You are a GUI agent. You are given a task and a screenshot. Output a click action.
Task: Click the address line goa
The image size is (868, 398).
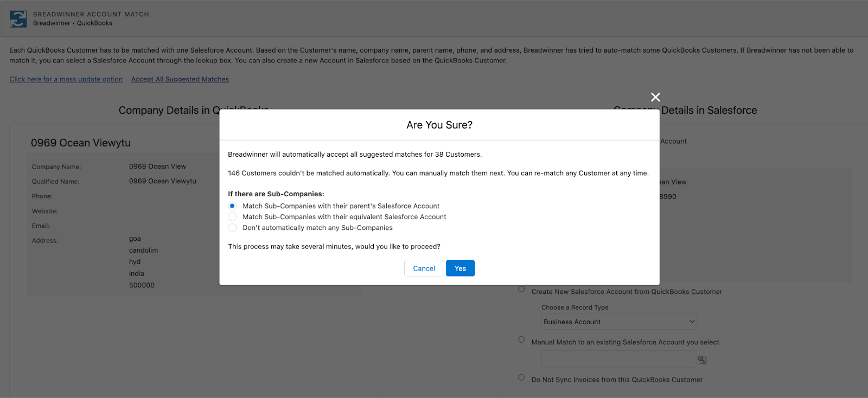tap(135, 239)
